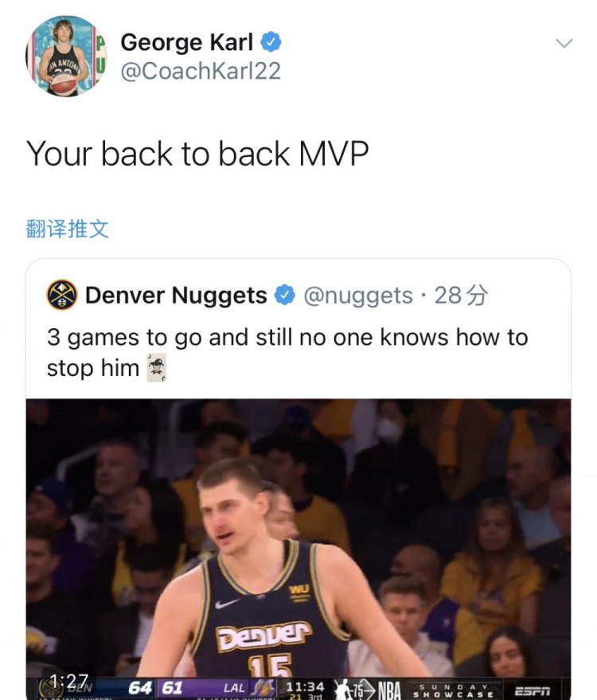Select the Your back to back MVP text

(x=197, y=154)
